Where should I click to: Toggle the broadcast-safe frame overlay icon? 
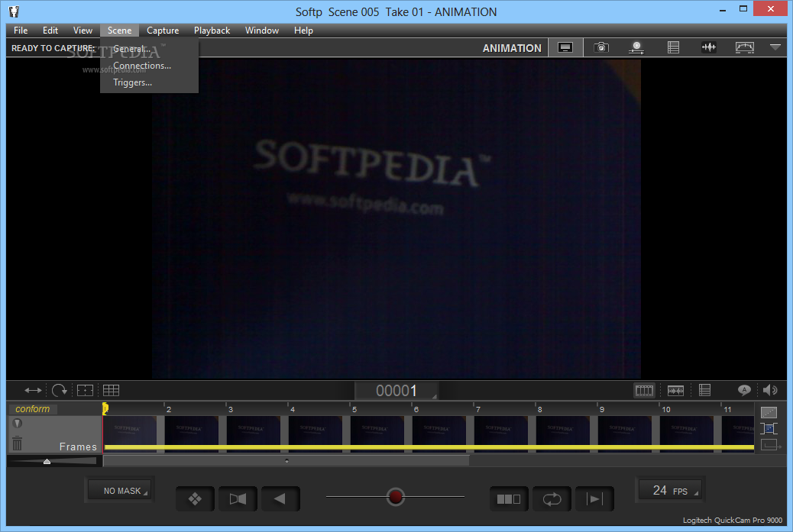click(x=85, y=390)
